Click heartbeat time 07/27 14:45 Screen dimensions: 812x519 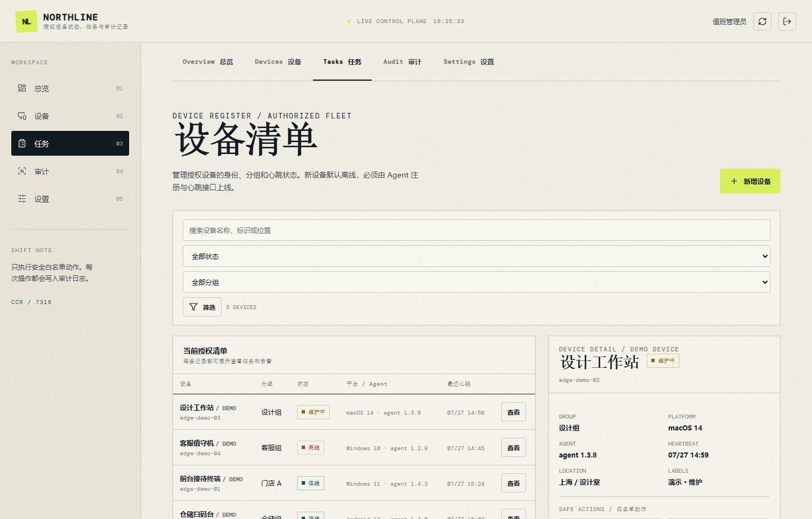(466, 448)
